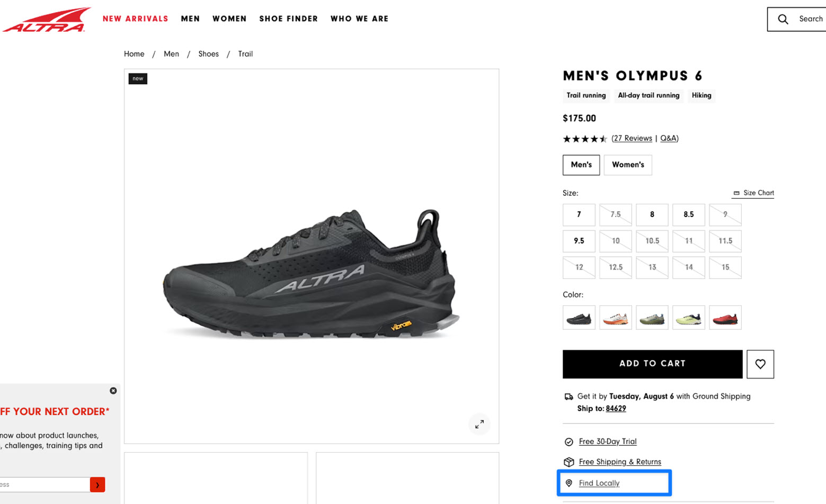The height and width of the screenshot is (504, 826).
Task: Open the Men navigation menu
Action: point(190,19)
